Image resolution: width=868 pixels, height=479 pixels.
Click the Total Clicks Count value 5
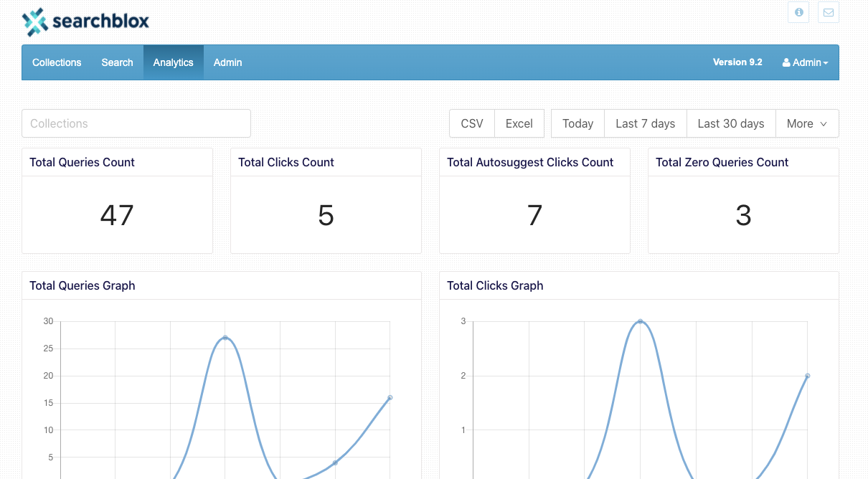[326, 215]
